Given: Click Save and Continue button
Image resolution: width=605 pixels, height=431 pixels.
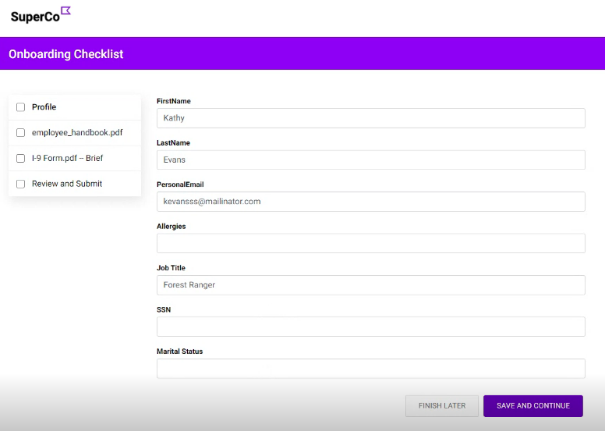Looking at the screenshot, I should (533, 406).
